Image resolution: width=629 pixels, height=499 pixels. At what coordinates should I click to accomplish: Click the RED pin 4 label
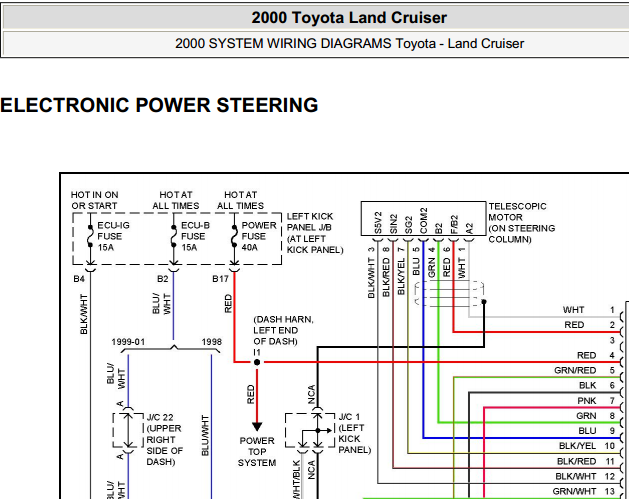(x=586, y=355)
